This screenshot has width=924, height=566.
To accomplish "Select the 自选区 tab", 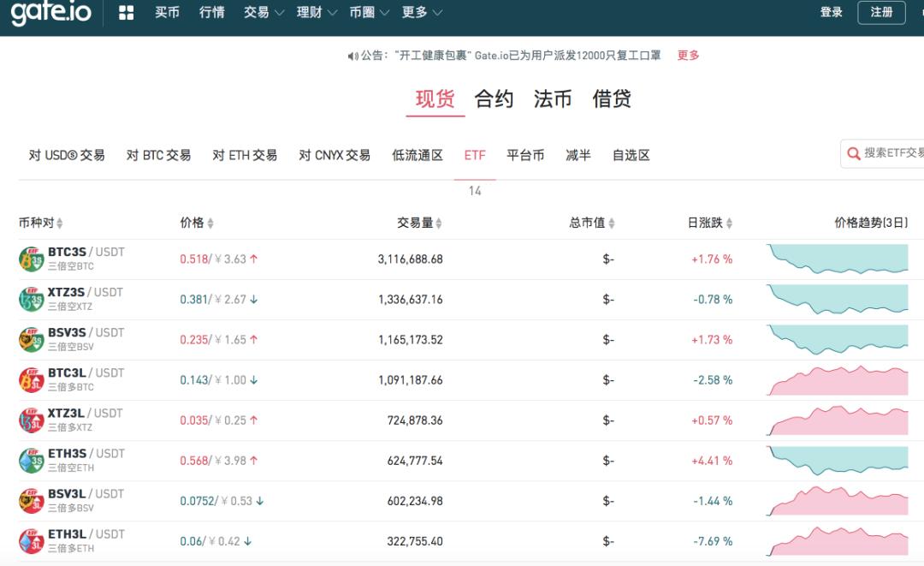I will (631, 155).
